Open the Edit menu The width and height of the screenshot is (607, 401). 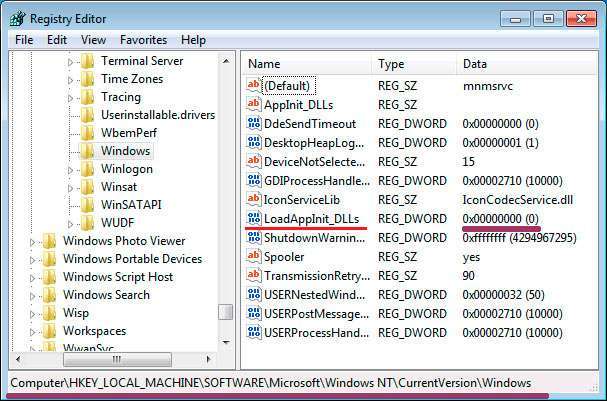(57, 40)
